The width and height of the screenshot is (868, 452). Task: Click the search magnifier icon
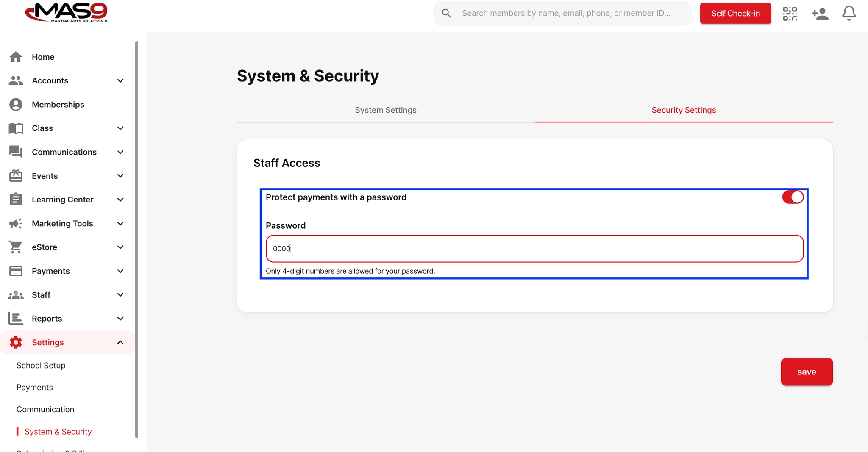click(446, 13)
